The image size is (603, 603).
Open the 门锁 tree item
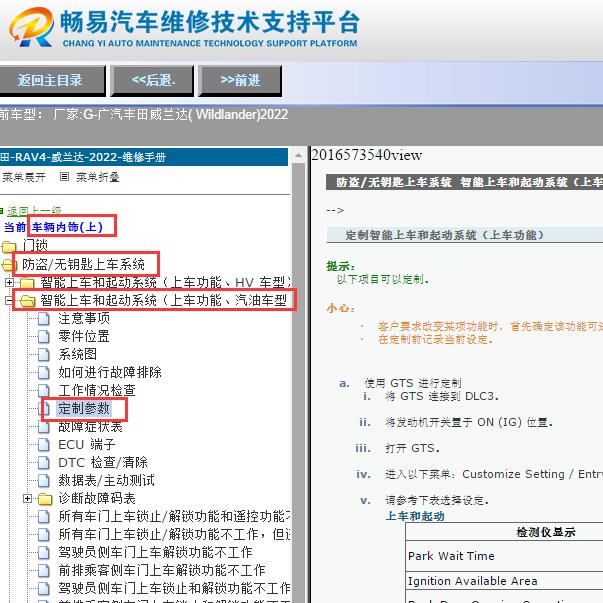[x=35, y=245]
